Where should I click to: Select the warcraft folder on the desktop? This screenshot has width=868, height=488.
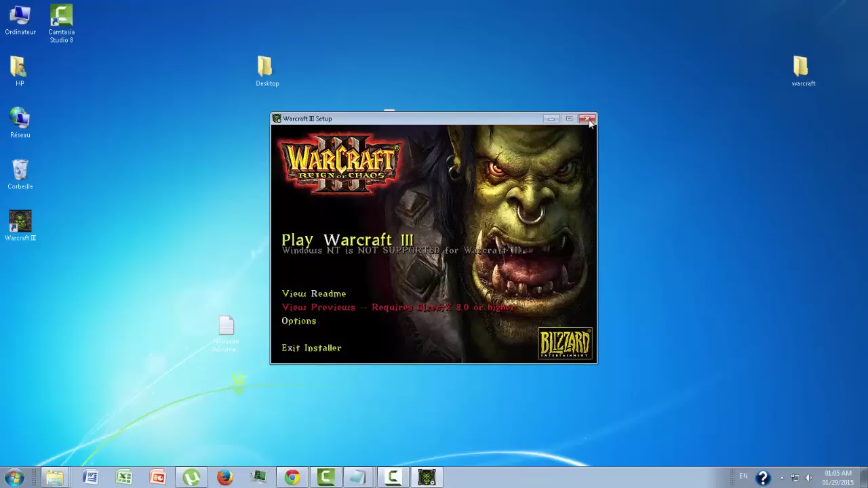pos(803,71)
